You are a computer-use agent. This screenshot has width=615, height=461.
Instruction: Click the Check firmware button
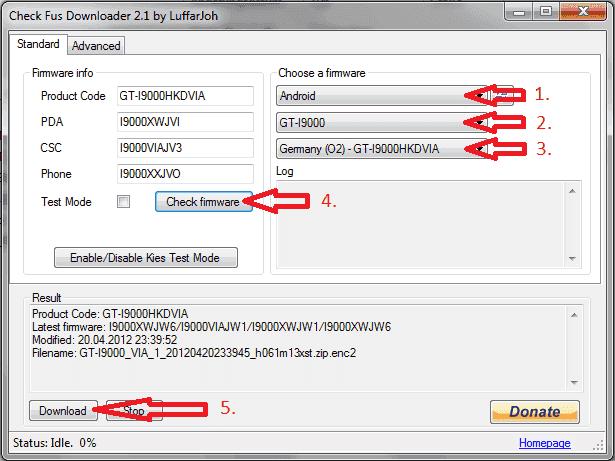204,202
